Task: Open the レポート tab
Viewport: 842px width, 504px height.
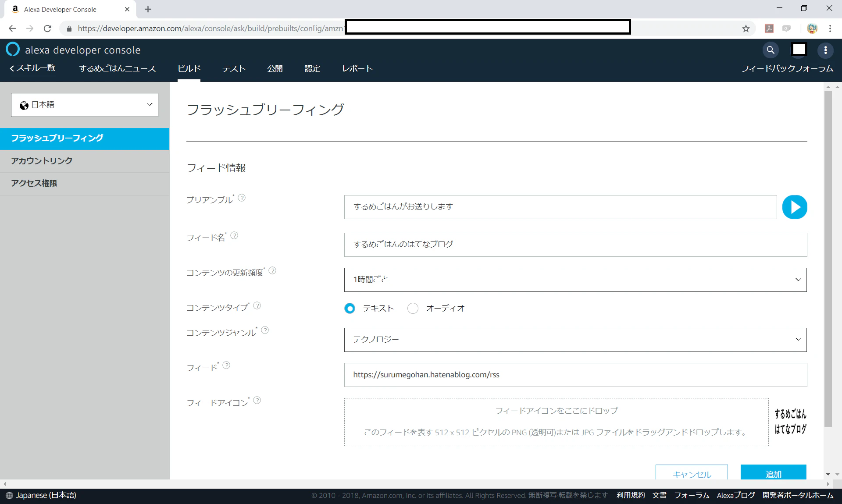Action: coord(357,69)
